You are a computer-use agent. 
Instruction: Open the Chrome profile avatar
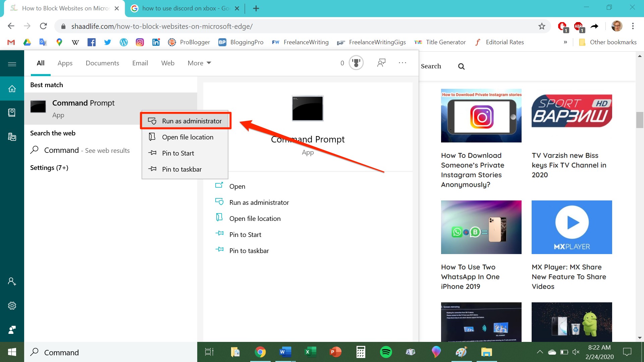tap(617, 26)
